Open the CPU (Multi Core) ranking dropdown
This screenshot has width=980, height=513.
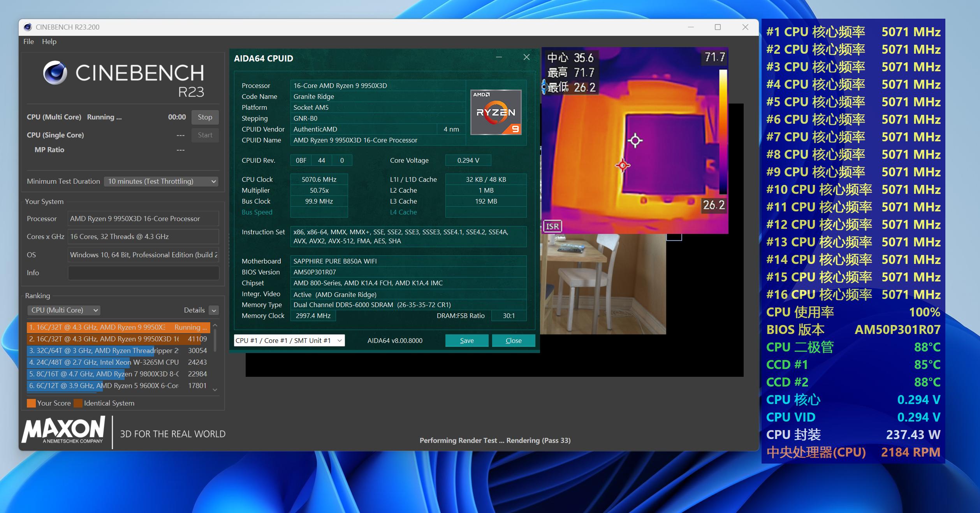pyautogui.click(x=64, y=310)
